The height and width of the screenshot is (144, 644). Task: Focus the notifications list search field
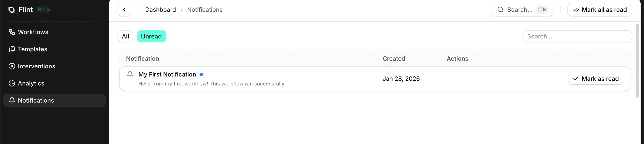577,36
